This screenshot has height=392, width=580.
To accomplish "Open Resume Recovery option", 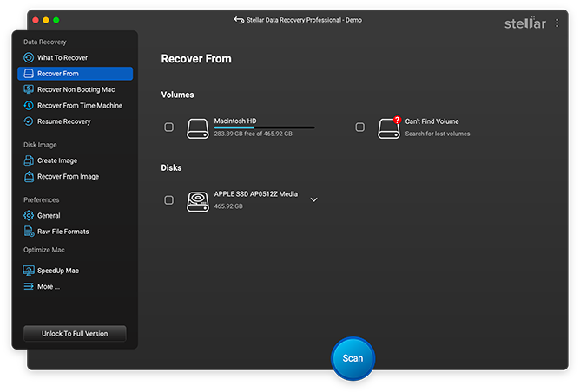I will click(x=75, y=121).
